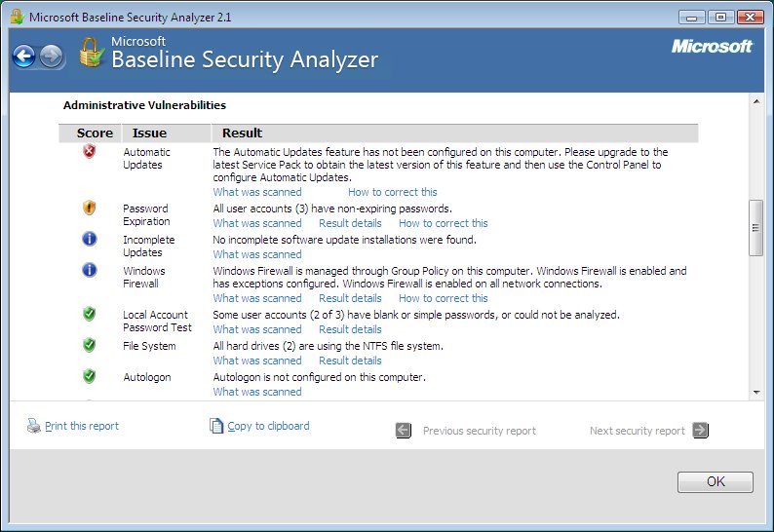Open What was scanned for Windows Firewall
The width and height of the screenshot is (774, 532).
point(257,298)
